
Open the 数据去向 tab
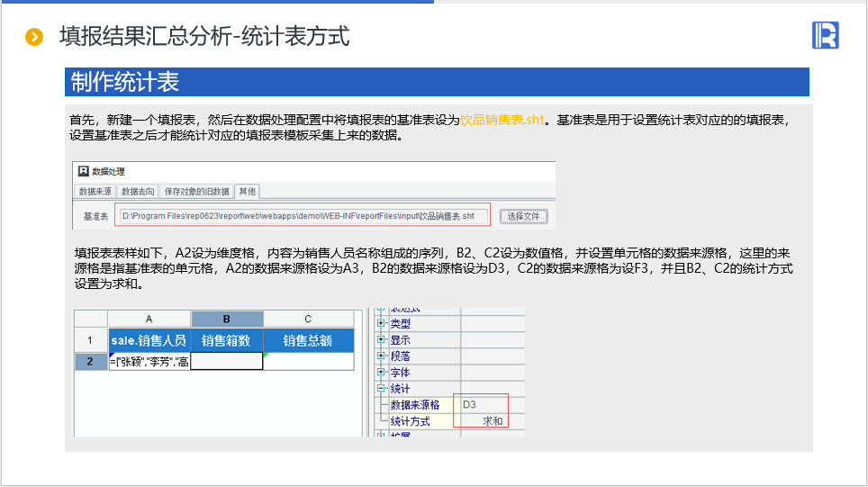[x=138, y=192]
